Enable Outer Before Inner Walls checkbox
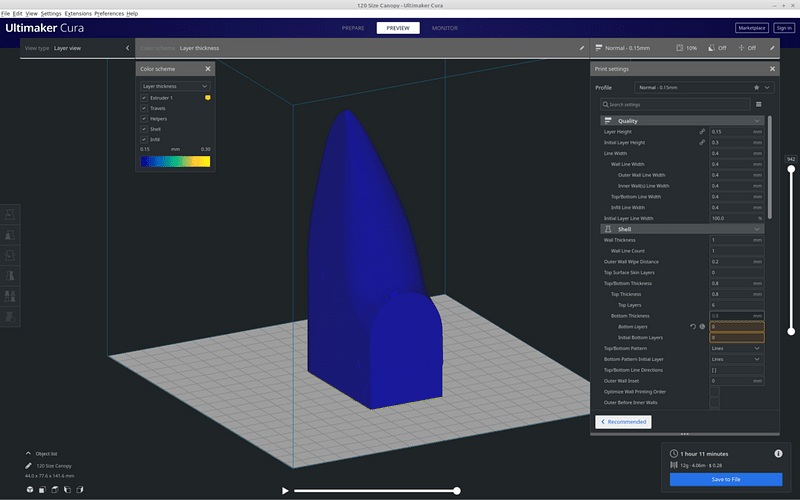The width and height of the screenshot is (800, 500). click(x=714, y=403)
